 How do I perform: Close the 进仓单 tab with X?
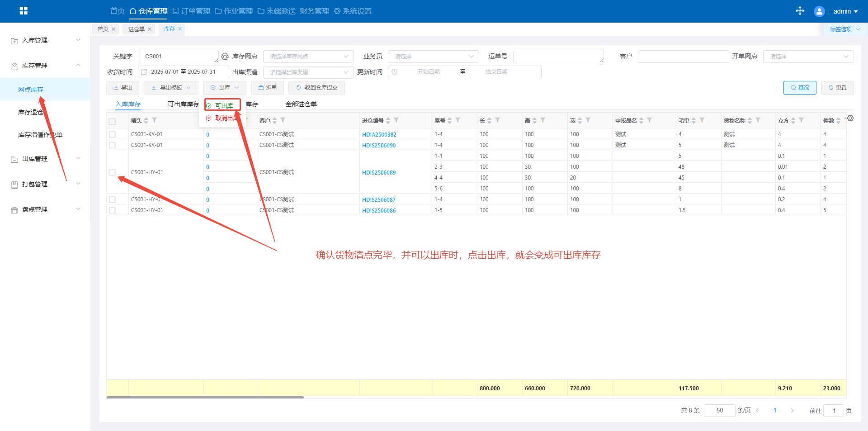coord(150,29)
